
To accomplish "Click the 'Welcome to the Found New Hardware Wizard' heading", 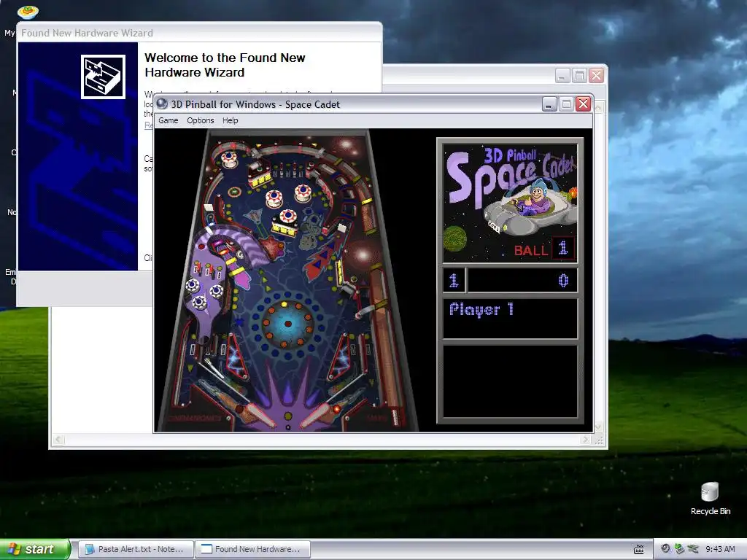I will (225, 65).
